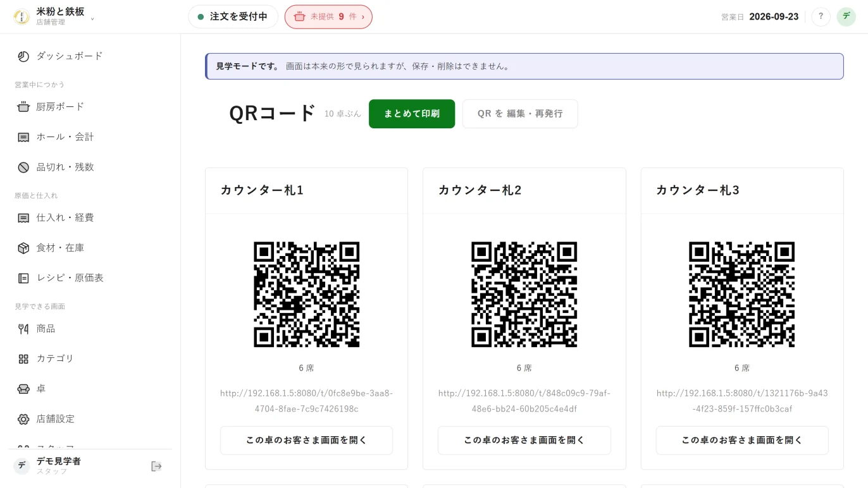Click the カウンター札3 QR code image
The height and width of the screenshot is (488, 868).
click(x=742, y=295)
